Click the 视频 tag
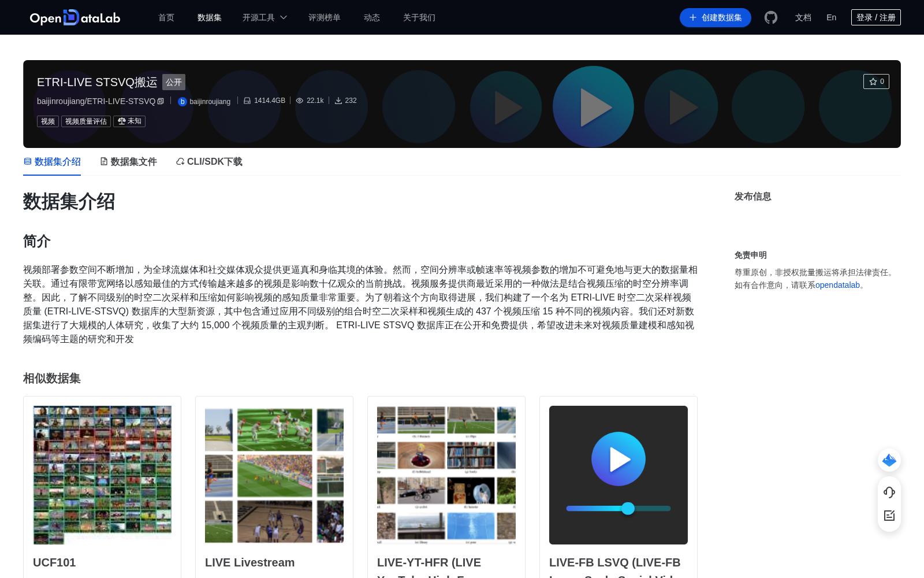 click(48, 121)
